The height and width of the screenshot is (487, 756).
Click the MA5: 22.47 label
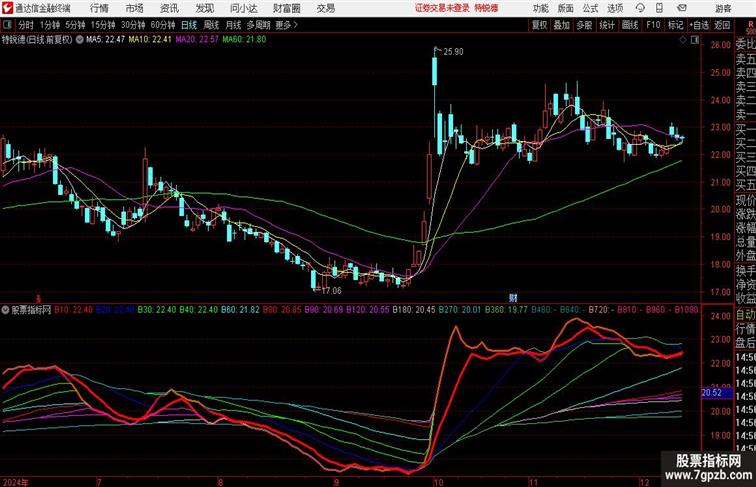106,40
